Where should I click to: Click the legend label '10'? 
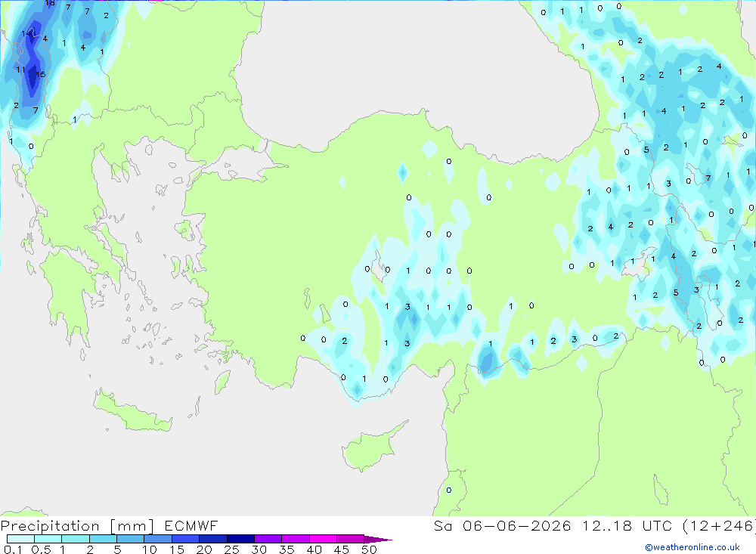[x=150, y=549]
